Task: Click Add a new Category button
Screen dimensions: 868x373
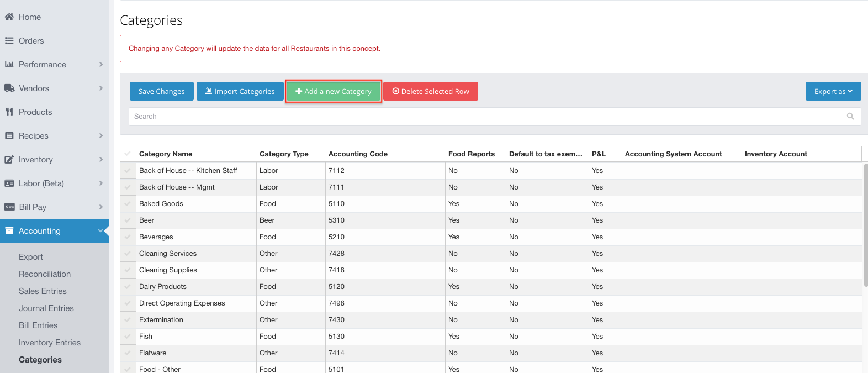Action: (334, 91)
